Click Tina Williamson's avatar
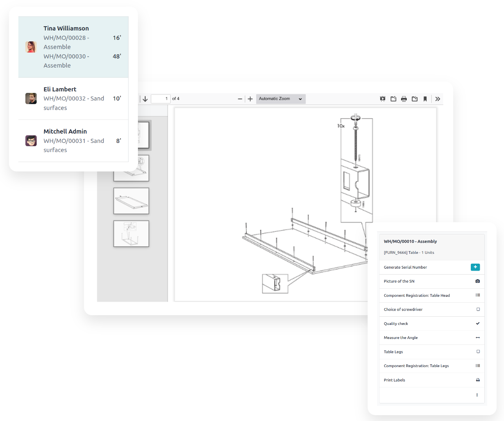Screen dimensions: 504x421 point(31,47)
